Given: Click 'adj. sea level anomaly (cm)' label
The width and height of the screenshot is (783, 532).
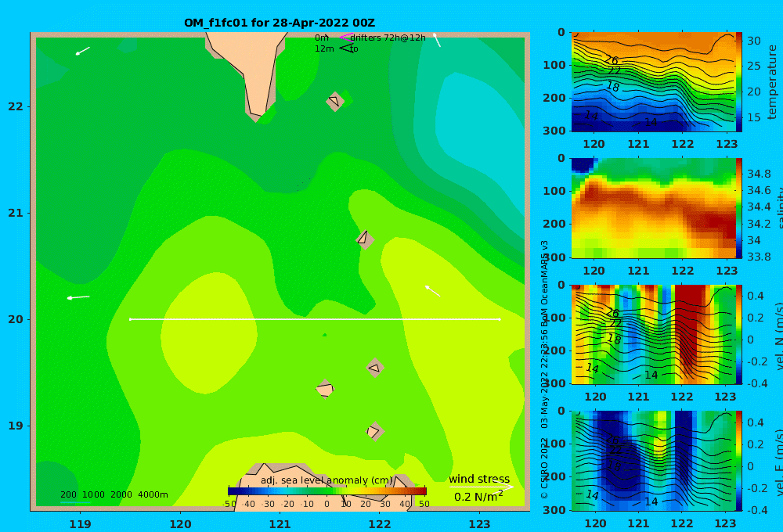Looking at the screenshot, I should [x=327, y=480].
